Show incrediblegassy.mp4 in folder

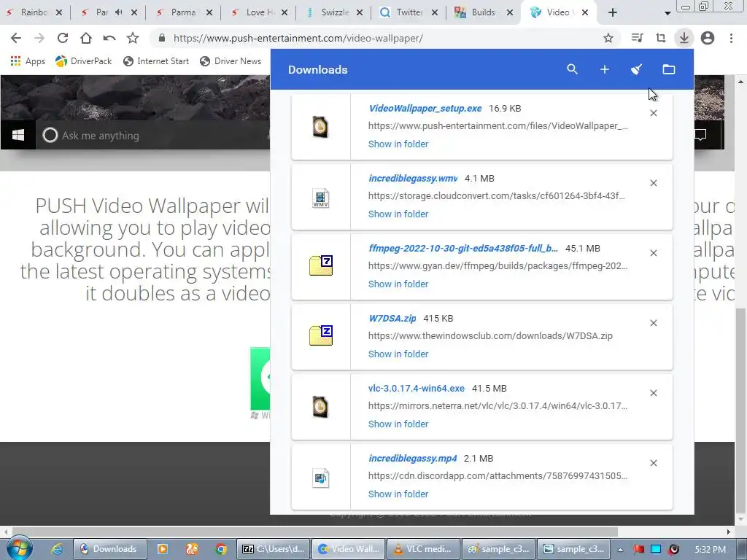(398, 494)
